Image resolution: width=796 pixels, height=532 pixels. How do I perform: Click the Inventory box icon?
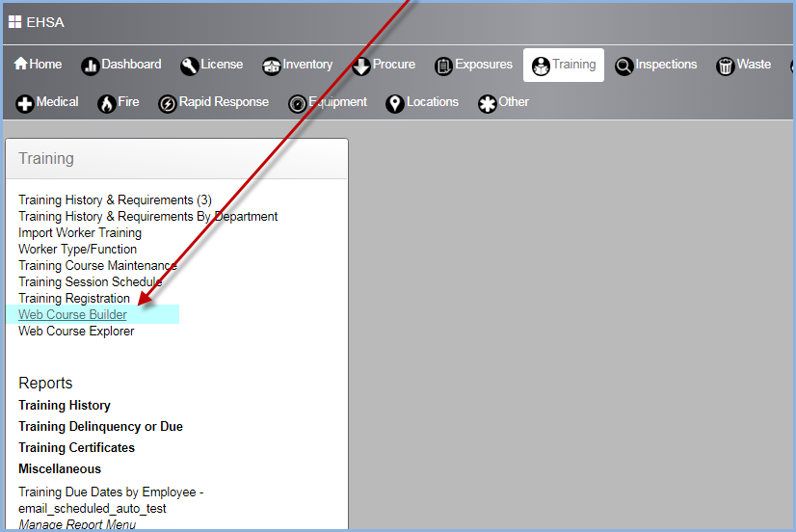pyautogui.click(x=272, y=66)
